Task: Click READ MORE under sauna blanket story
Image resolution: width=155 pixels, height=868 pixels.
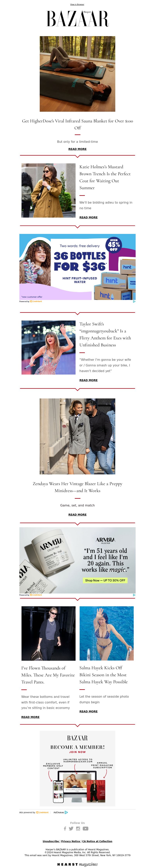Action: (77, 149)
